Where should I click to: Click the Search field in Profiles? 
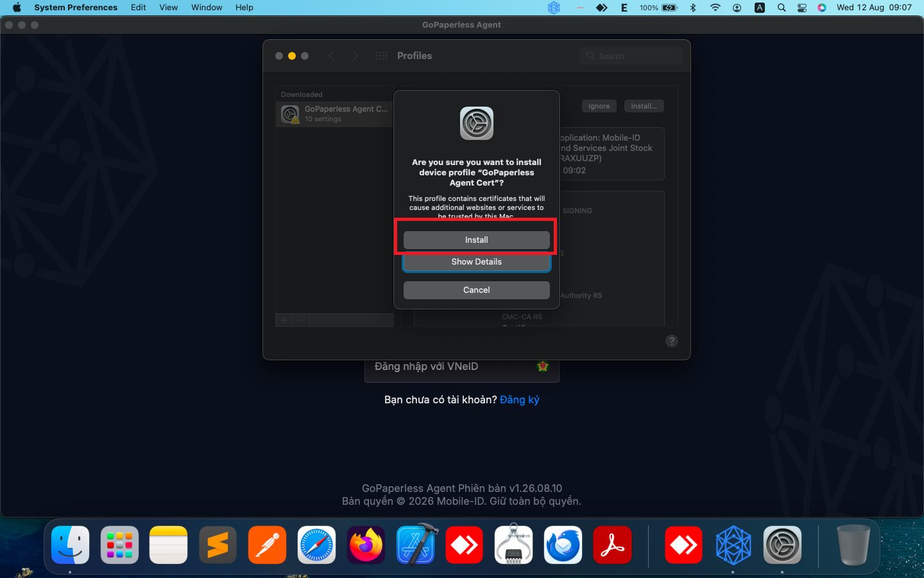tap(631, 56)
